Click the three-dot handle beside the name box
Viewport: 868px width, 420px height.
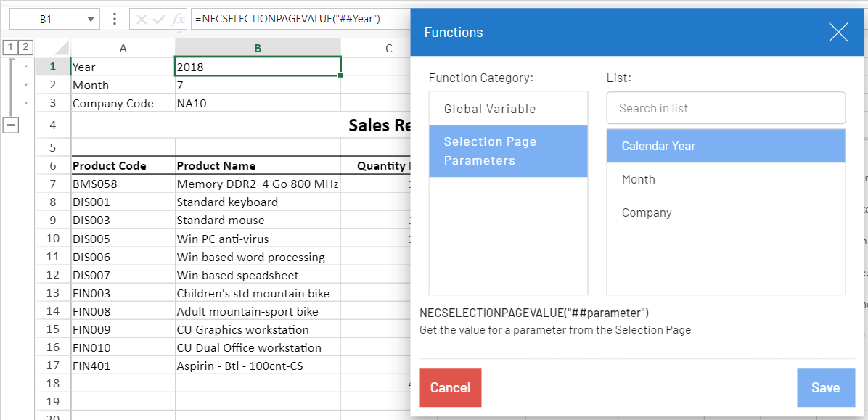115,20
